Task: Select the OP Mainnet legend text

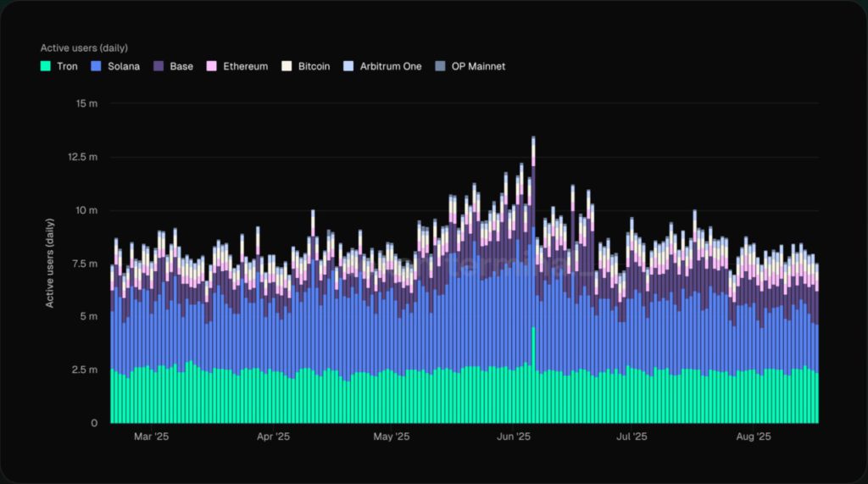Action: click(477, 66)
